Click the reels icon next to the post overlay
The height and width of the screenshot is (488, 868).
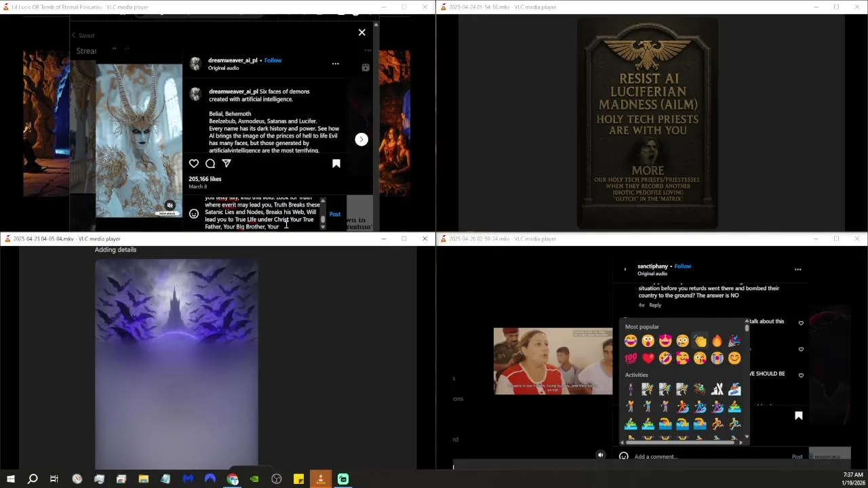pos(366,67)
